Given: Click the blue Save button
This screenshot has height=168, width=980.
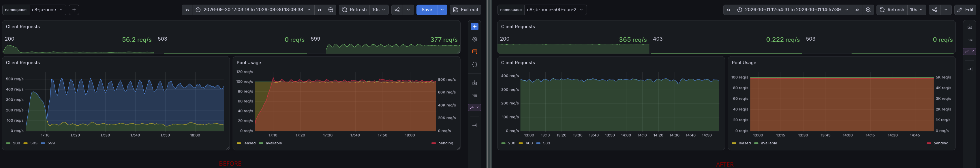Looking at the screenshot, I should pyautogui.click(x=427, y=10).
